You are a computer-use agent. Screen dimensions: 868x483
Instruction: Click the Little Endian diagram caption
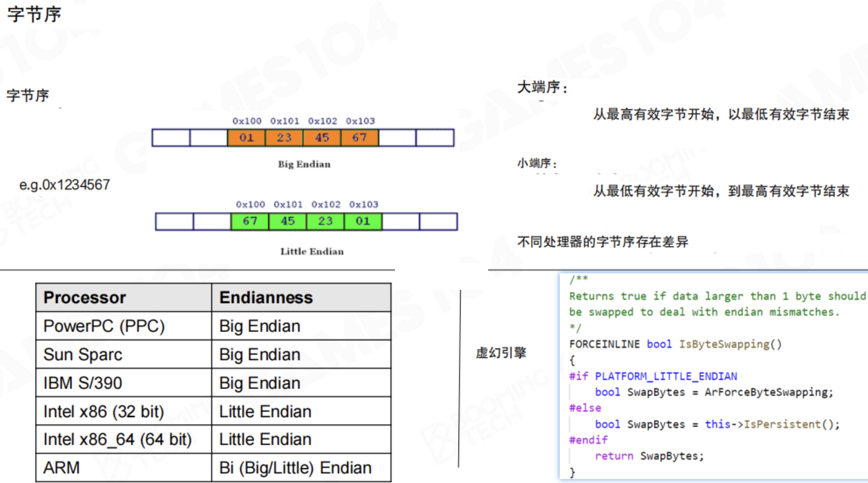(x=312, y=252)
